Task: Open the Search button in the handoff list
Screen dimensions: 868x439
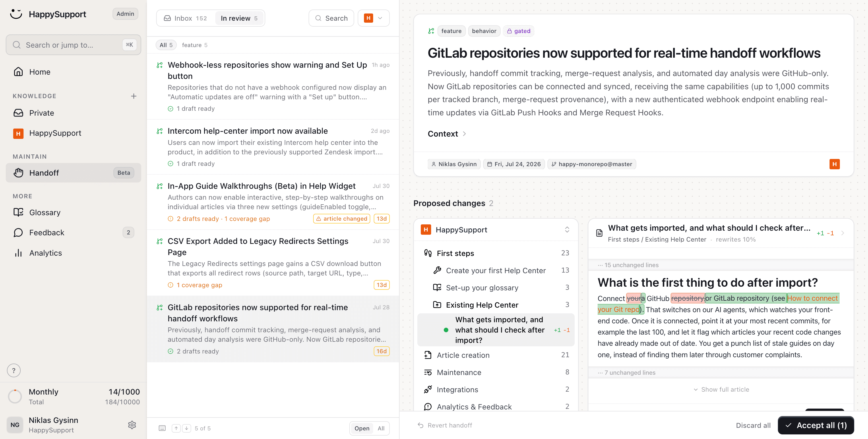Action: click(331, 18)
